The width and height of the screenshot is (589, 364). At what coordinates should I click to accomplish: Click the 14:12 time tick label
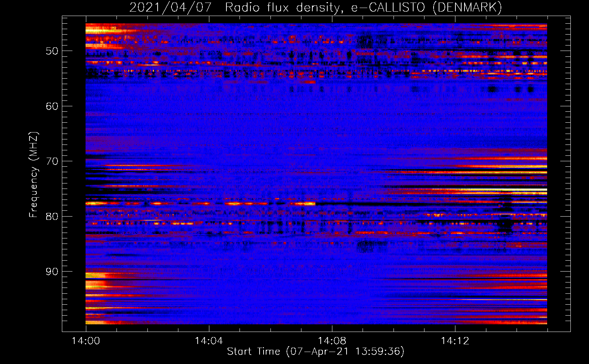455,341
